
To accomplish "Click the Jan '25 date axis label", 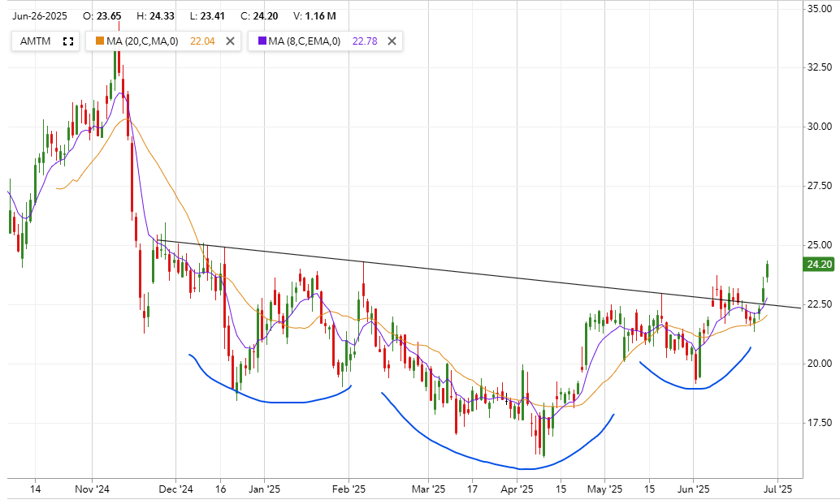I will [x=265, y=489].
